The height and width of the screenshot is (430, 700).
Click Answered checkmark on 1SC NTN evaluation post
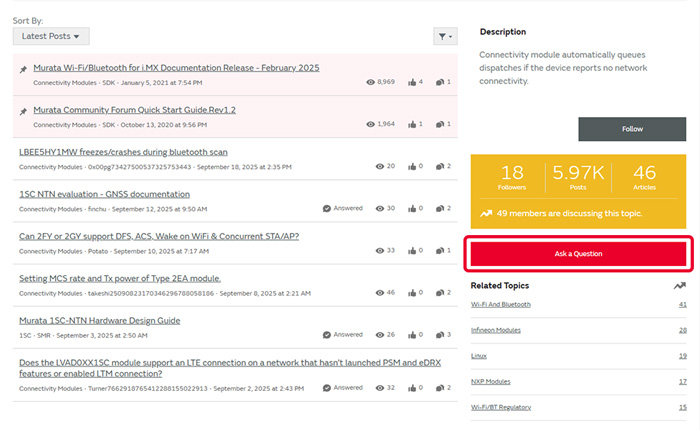click(327, 208)
